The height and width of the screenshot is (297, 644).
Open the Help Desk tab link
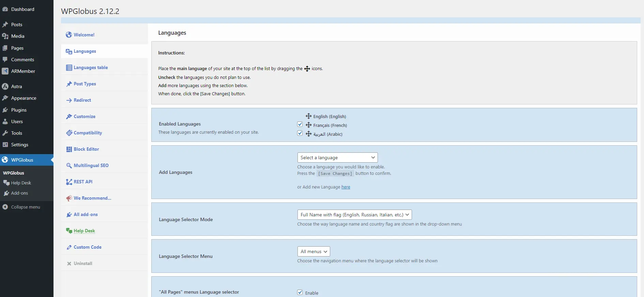(84, 231)
